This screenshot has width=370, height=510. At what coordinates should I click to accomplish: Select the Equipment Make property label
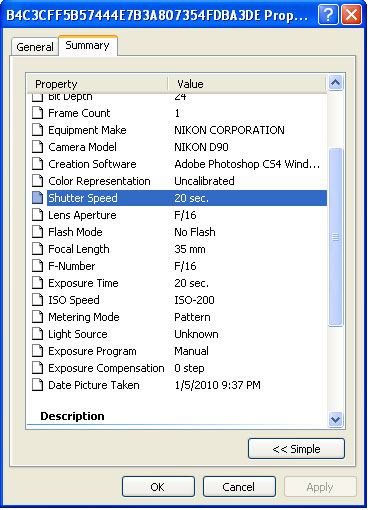coord(87,130)
